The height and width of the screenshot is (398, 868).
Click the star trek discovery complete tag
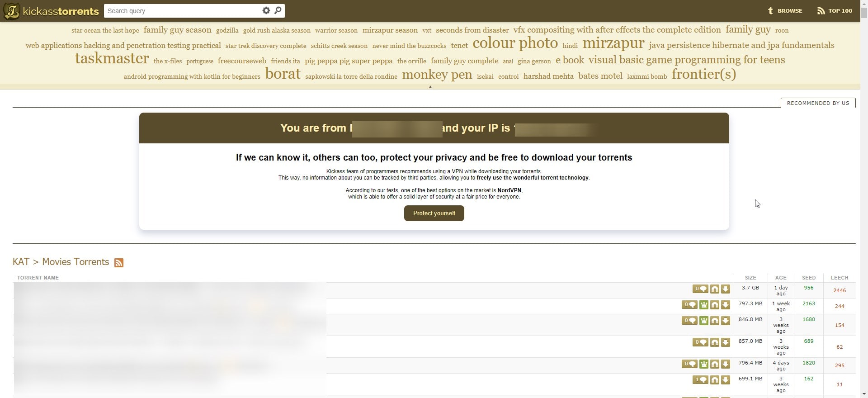pyautogui.click(x=266, y=46)
